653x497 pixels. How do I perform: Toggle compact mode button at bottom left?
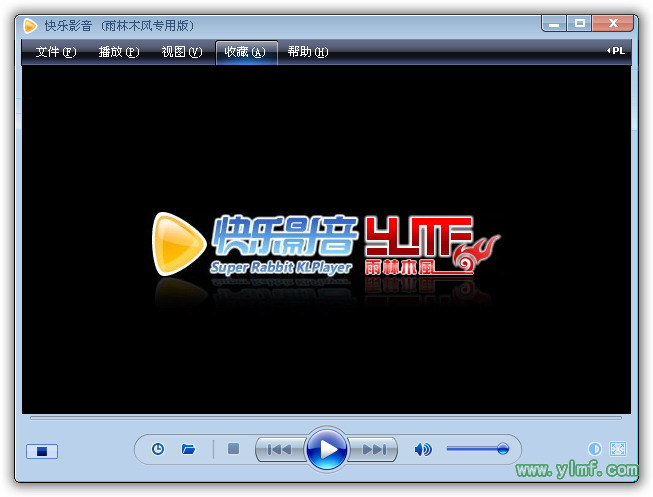tap(42, 451)
